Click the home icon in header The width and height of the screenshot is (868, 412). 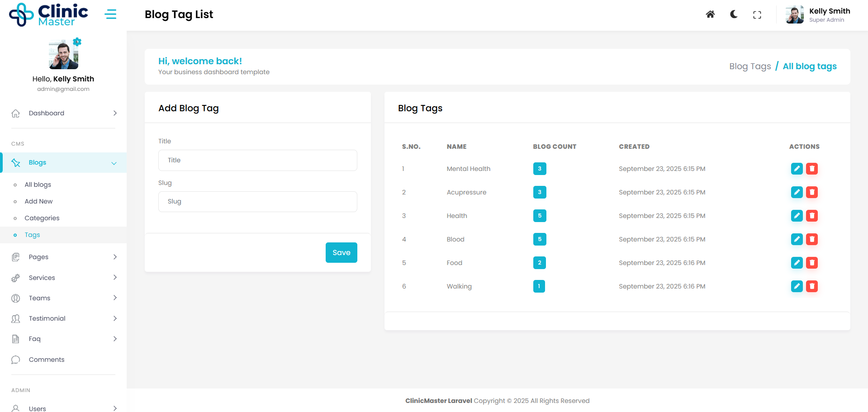click(710, 14)
